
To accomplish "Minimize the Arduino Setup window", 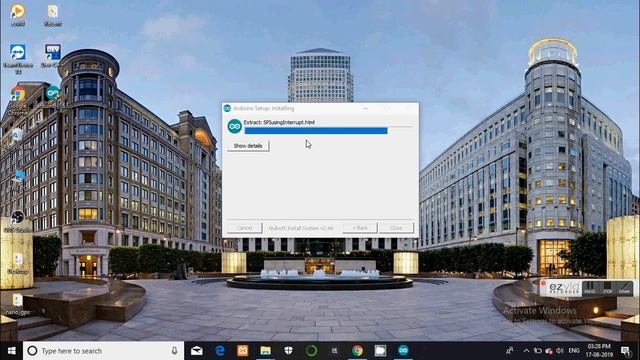I will click(x=365, y=108).
